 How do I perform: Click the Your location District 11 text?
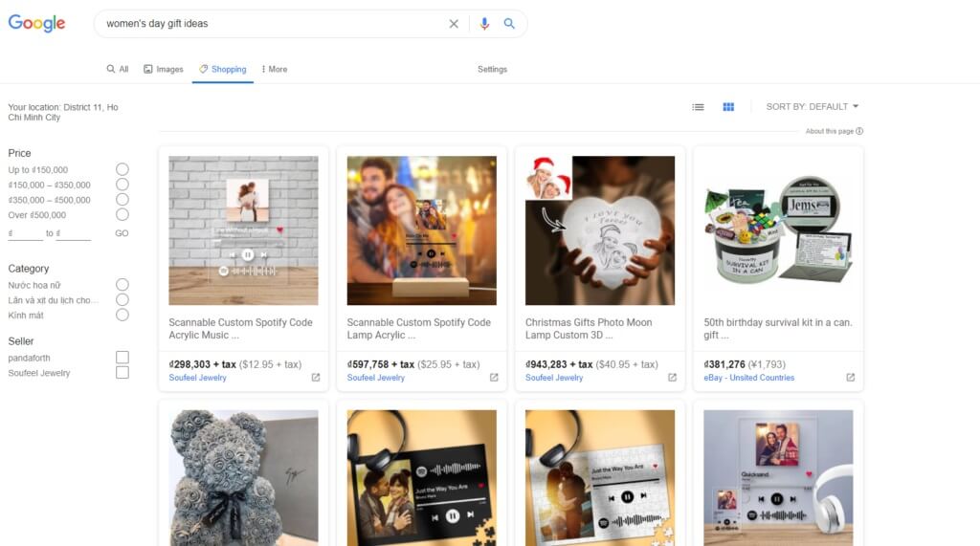click(63, 112)
